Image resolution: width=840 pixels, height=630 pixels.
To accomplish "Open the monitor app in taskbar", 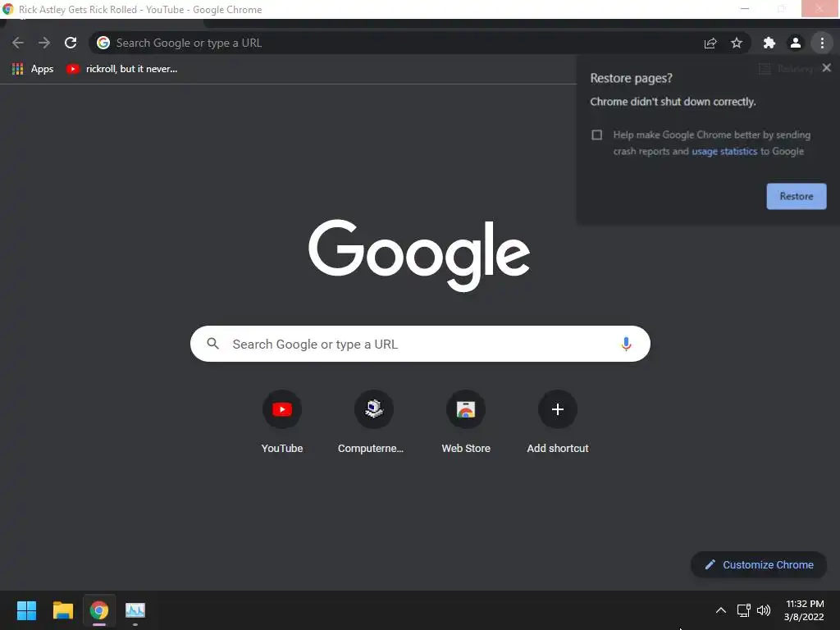I will click(x=135, y=610).
